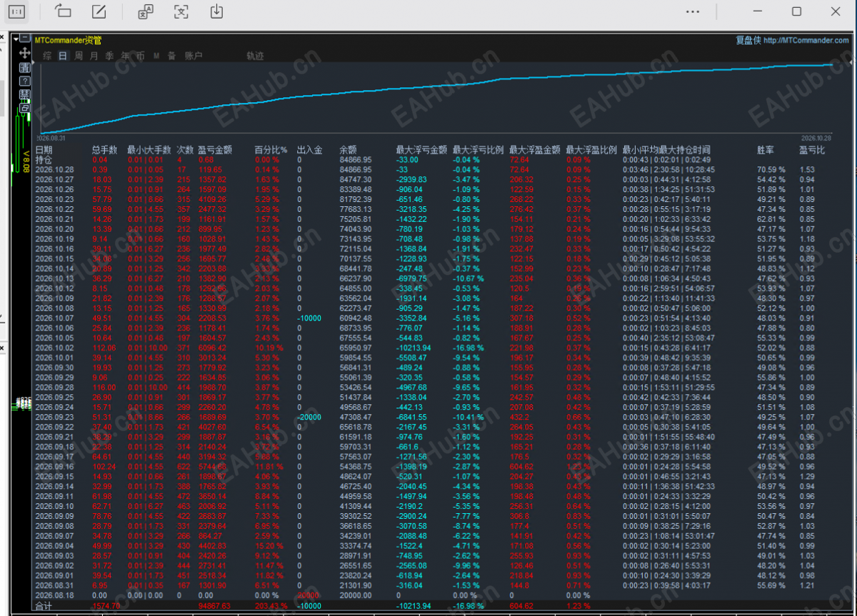This screenshot has height=616, width=857.
Task: Click the 复盘侠 label at top right
Action: click(x=748, y=41)
